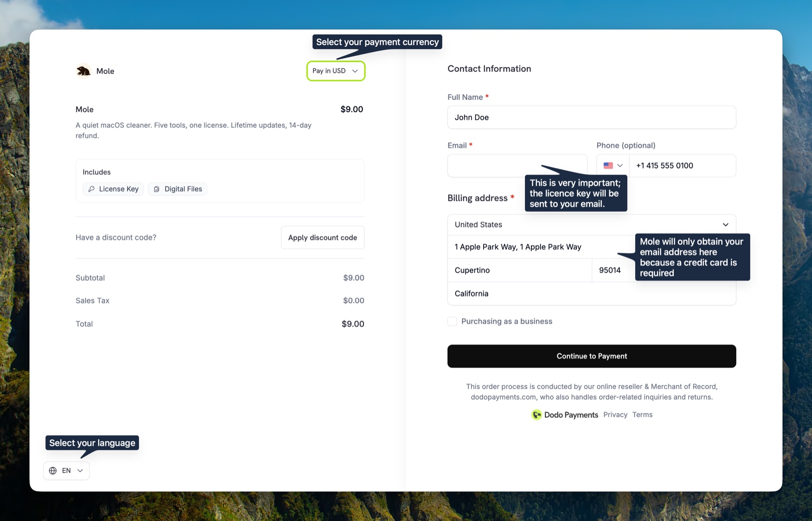Screen dimensions: 812x521
Task: Click the Have a discount code? text
Action: coord(116,238)
